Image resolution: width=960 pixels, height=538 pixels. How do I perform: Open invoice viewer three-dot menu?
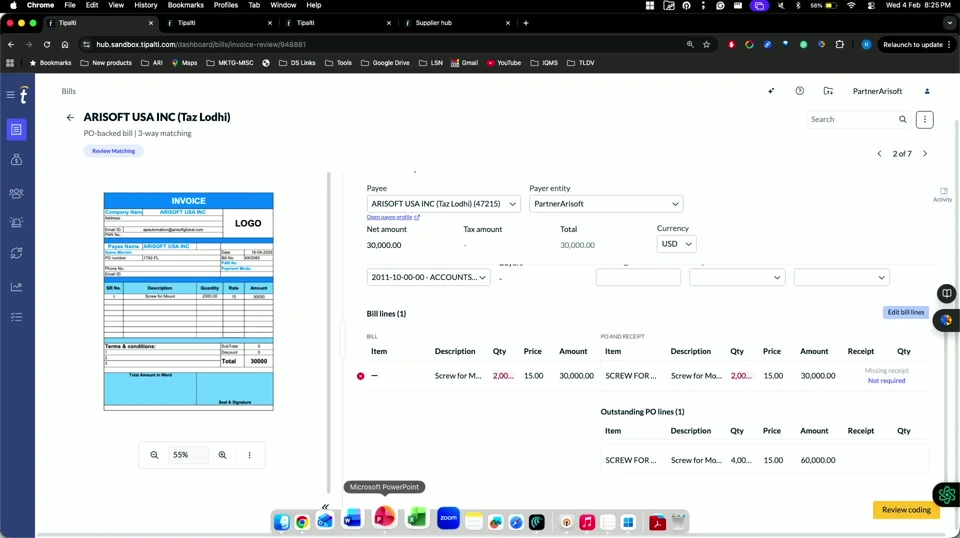(249, 455)
